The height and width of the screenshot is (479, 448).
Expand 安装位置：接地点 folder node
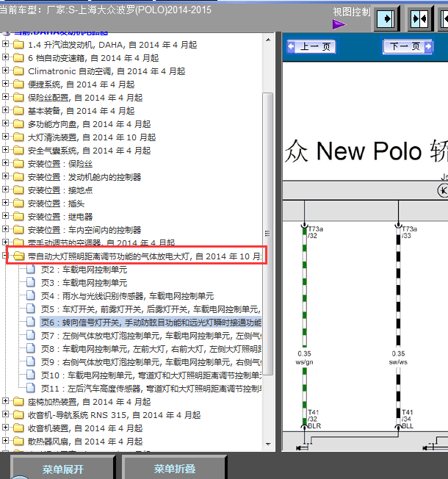(5, 190)
